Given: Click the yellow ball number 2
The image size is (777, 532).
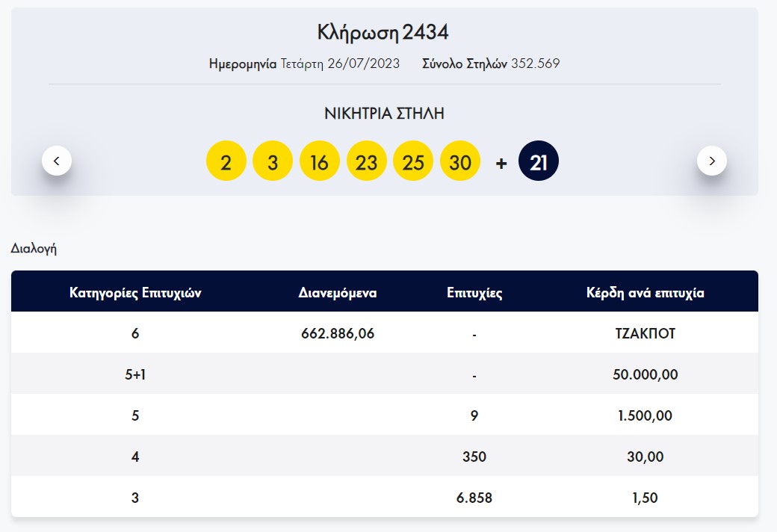Looking at the screenshot, I should coord(226,162).
